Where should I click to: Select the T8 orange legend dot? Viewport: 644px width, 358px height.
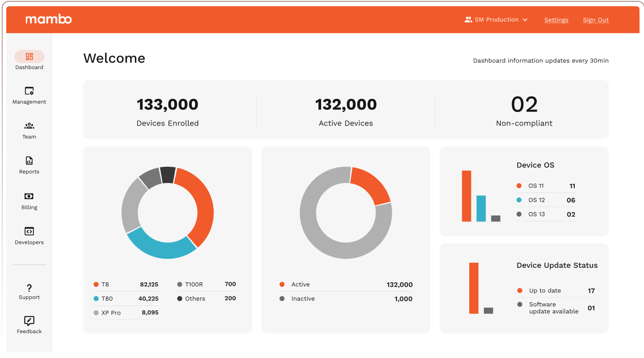(96, 284)
